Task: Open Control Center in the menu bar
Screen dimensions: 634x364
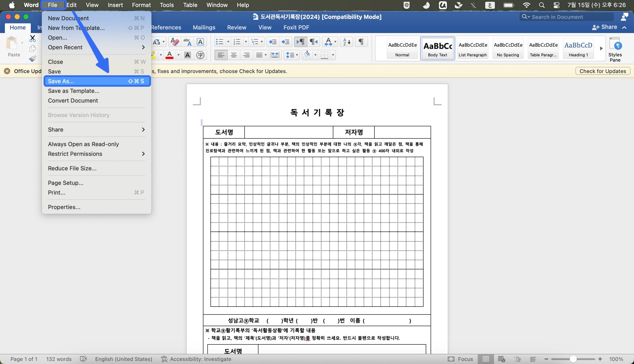Action: [556, 5]
